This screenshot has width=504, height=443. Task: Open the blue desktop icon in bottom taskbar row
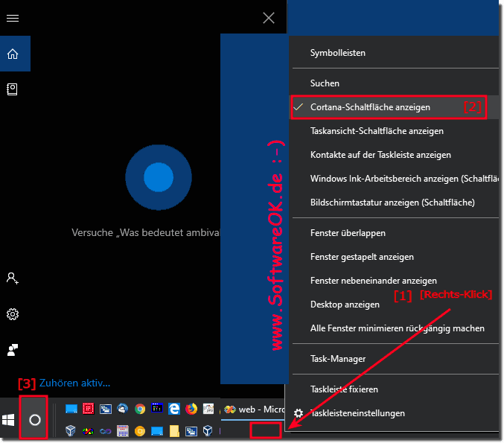tap(157, 431)
